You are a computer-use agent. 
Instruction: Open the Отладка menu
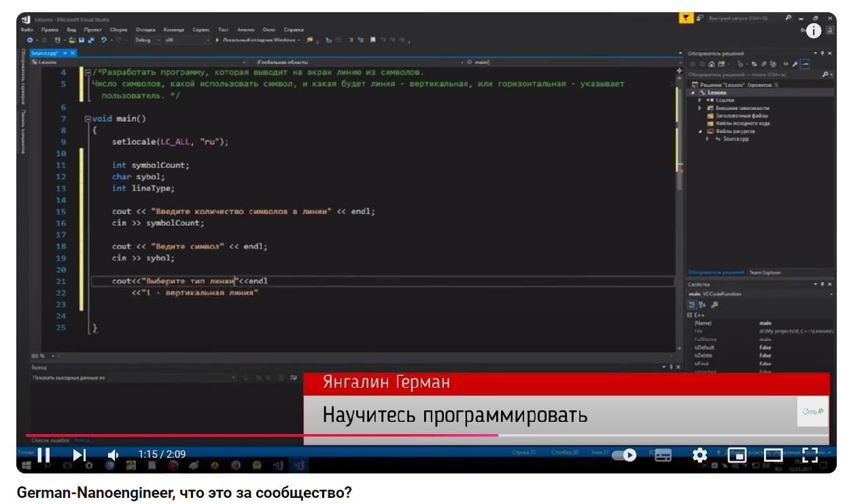tap(145, 30)
